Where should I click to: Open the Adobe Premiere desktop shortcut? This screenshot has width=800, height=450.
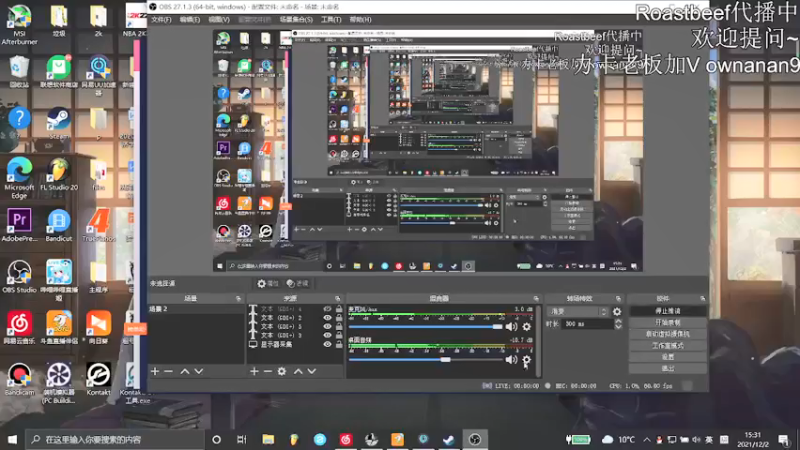pyautogui.click(x=19, y=225)
